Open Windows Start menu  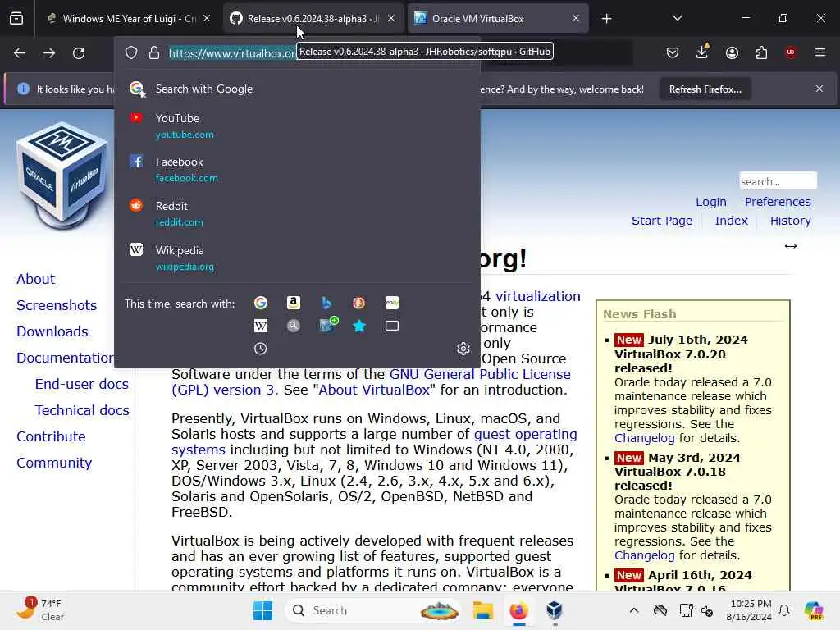coord(262,610)
